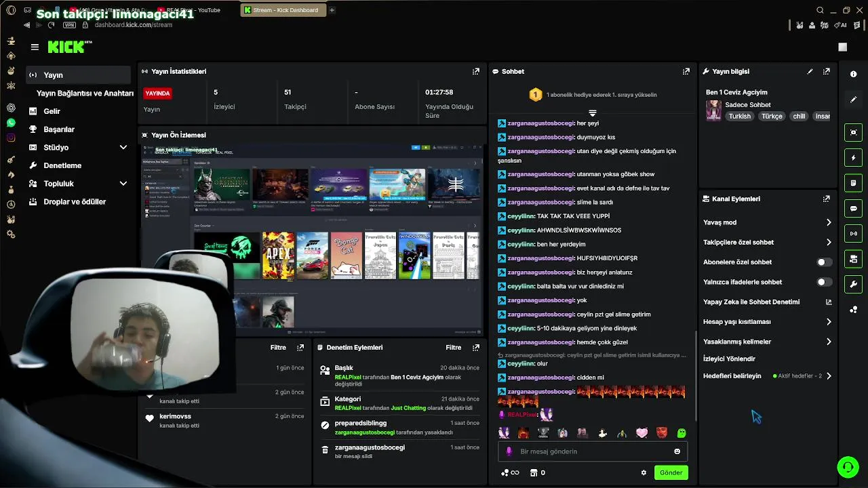The height and width of the screenshot is (488, 868).
Task: Click the stream preview video
Action: point(311,239)
